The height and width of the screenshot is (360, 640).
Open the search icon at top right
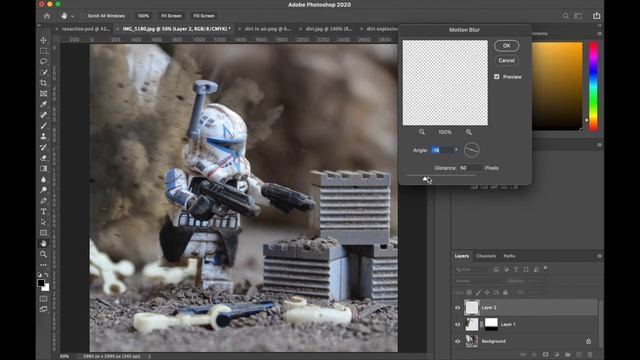pyautogui.click(x=565, y=16)
